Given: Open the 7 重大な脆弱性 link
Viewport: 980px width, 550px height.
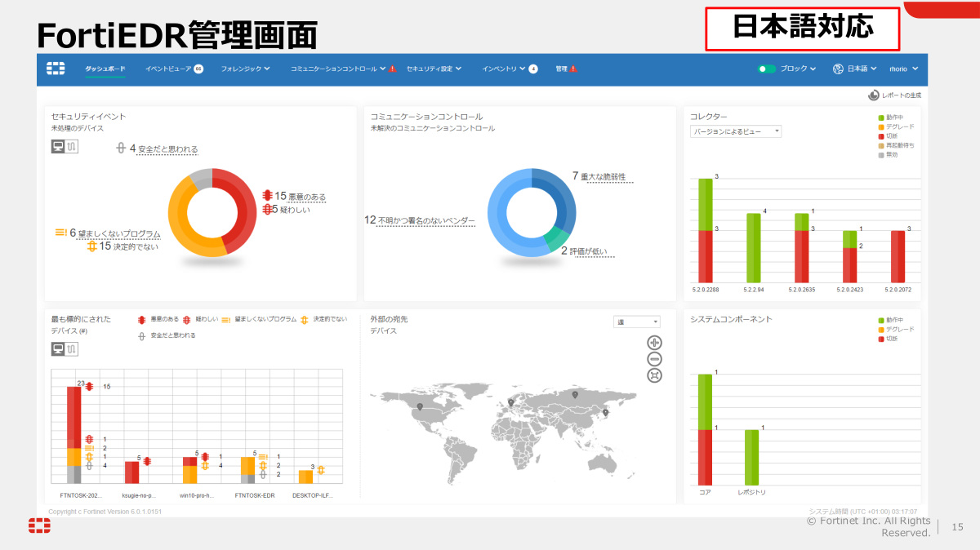Looking at the screenshot, I should 604,176.
